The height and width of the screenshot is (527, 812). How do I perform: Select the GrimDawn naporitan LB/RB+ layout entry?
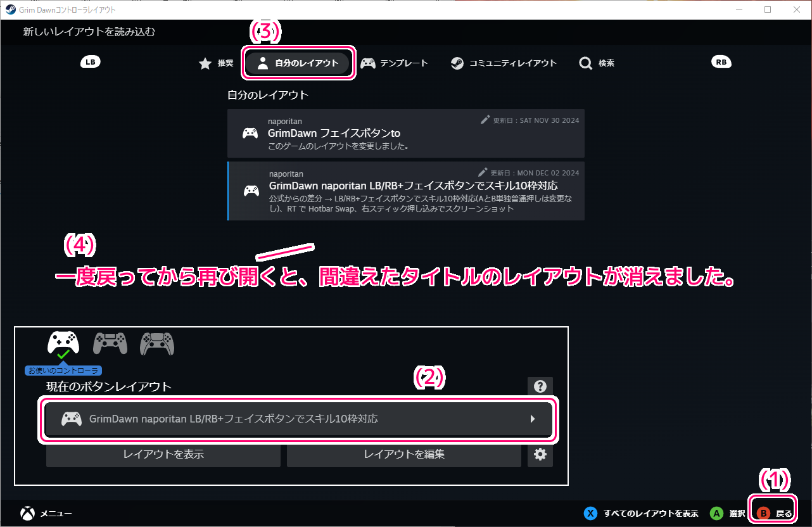[x=406, y=191]
